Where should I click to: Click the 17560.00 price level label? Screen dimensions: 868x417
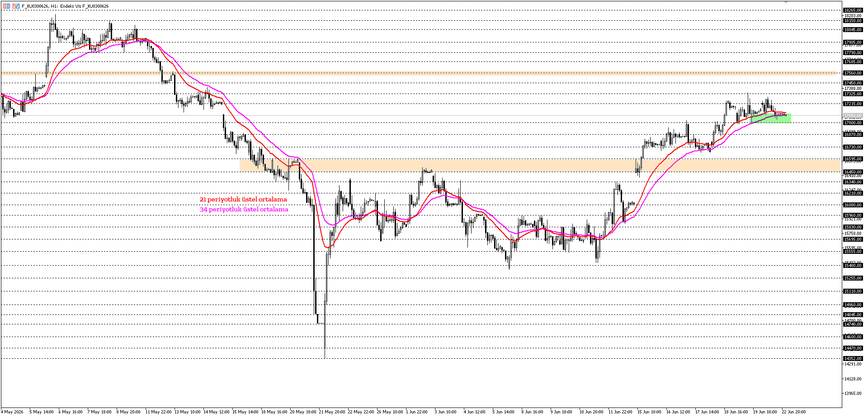pyautogui.click(x=853, y=73)
